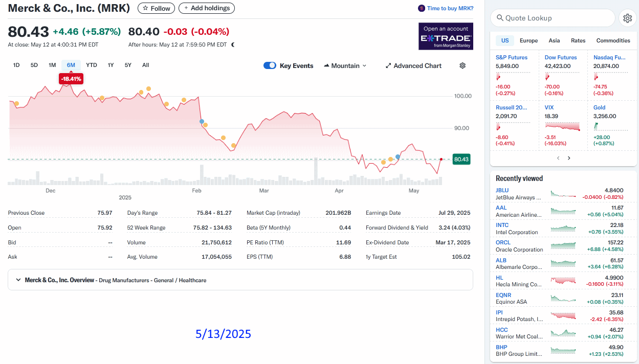Click the Recently viewed heading

coord(519,178)
